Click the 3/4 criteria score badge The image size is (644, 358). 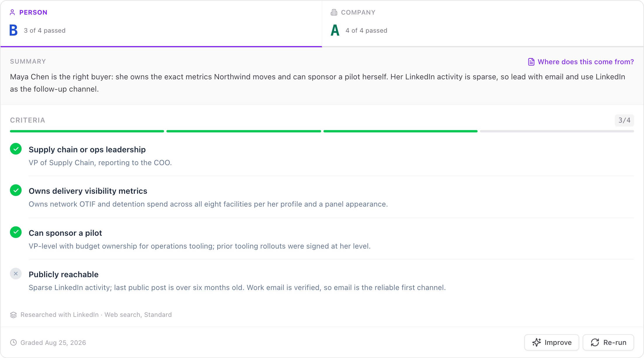(624, 120)
